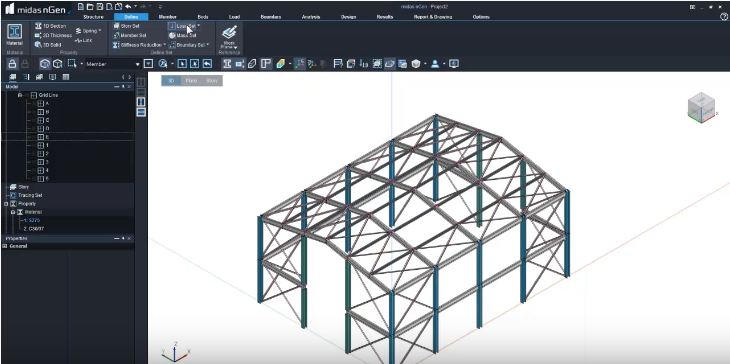730x364 pixels.
Task: Click the white cube render icon
Action: tap(416, 64)
